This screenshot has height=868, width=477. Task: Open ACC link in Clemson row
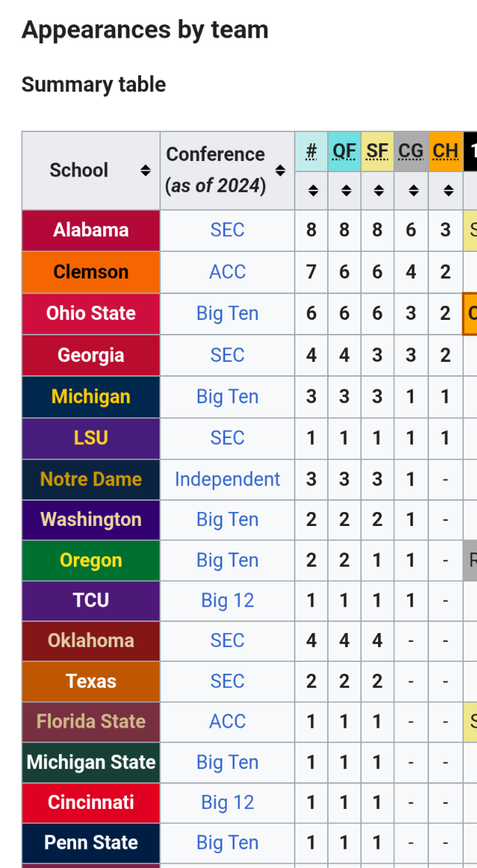[227, 272]
